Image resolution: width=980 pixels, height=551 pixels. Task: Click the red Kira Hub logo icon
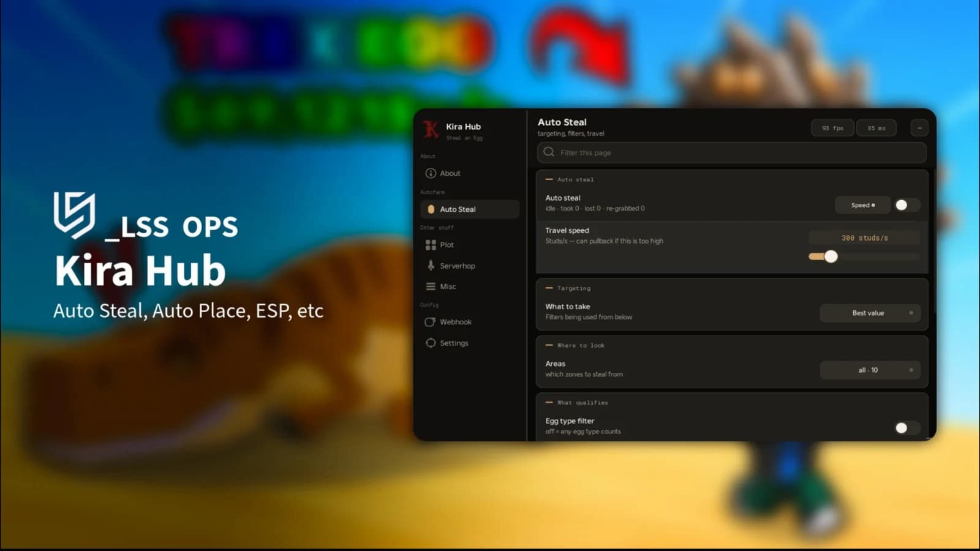[x=431, y=129]
